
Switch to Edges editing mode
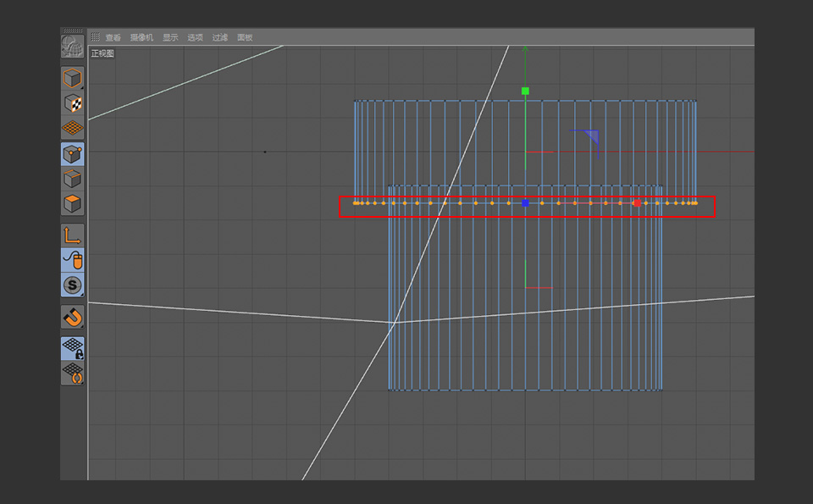72,179
